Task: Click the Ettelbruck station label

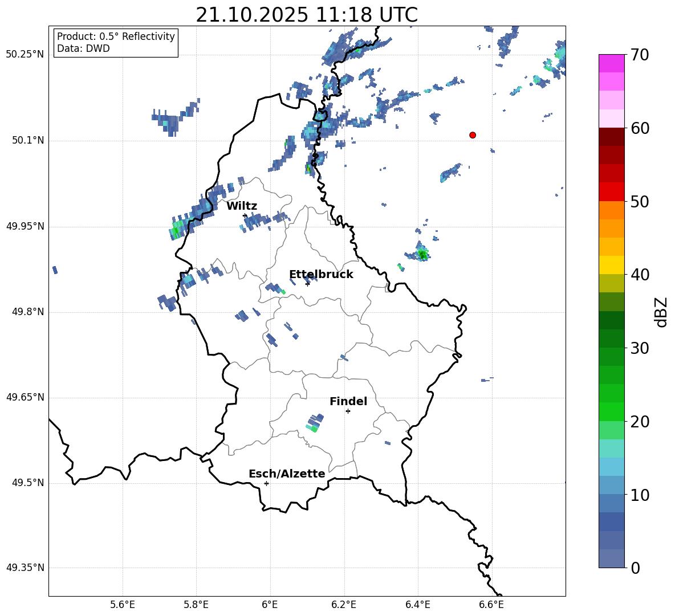Action: tap(321, 275)
